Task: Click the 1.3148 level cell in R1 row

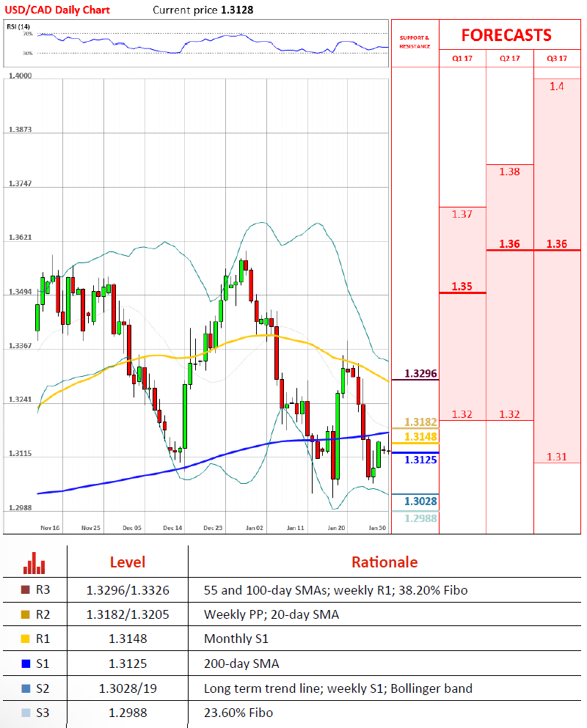Action: [128, 639]
